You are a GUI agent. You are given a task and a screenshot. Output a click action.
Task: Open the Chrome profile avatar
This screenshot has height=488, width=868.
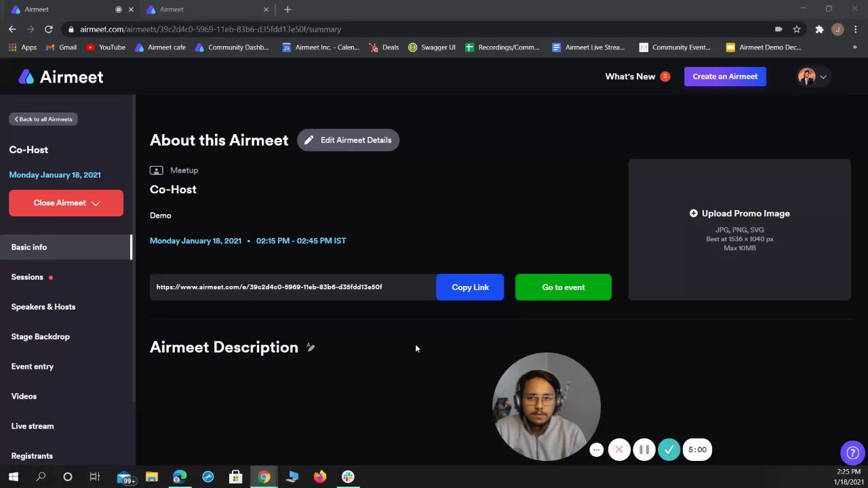pos(837,29)
